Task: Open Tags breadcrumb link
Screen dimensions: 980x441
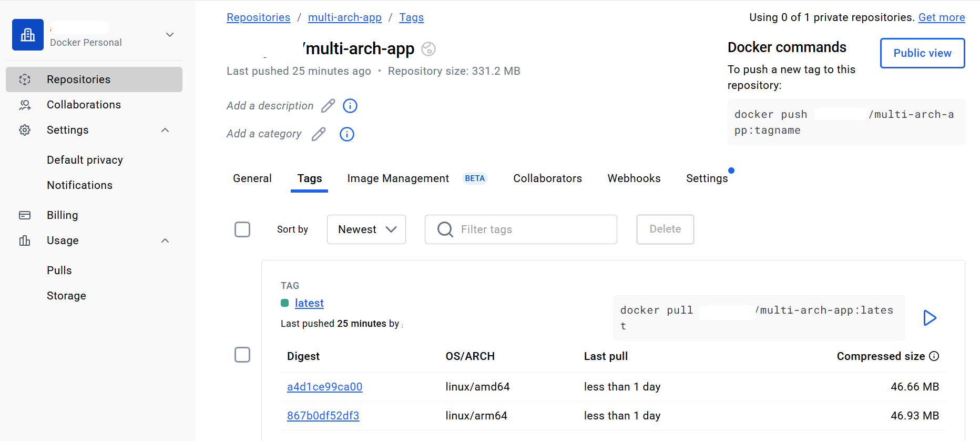Action: coord(412,17)
